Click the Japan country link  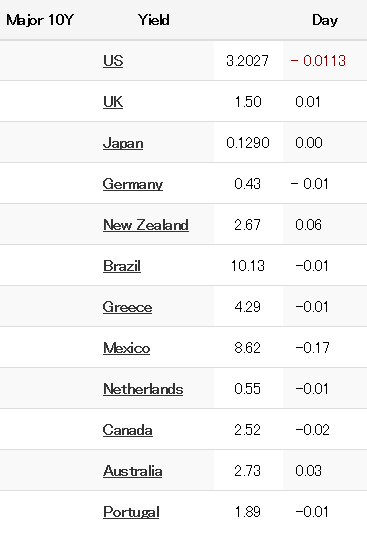(x=123, y=143)
